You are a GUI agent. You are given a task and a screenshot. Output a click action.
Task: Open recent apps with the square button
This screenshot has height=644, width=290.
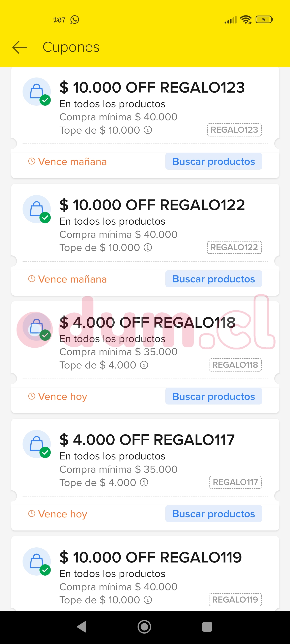point(207,627)
